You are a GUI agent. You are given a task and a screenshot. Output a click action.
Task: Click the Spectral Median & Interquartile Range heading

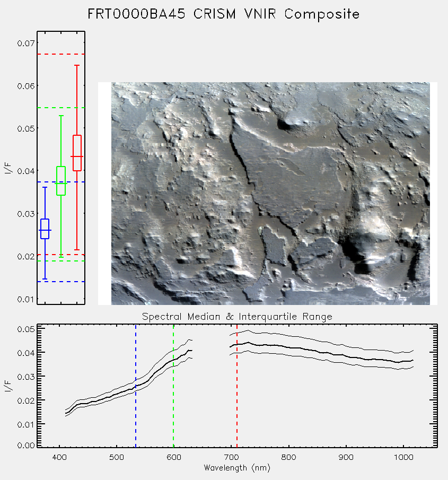237,316
